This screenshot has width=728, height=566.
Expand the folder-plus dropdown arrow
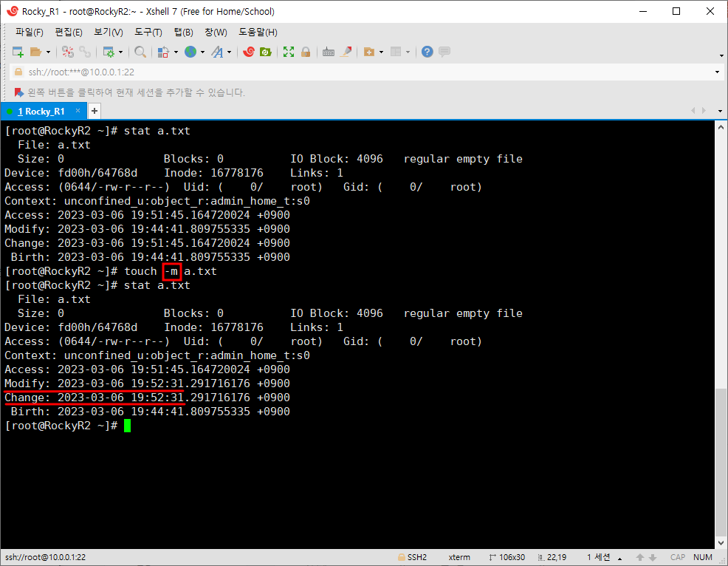(381, 52)
